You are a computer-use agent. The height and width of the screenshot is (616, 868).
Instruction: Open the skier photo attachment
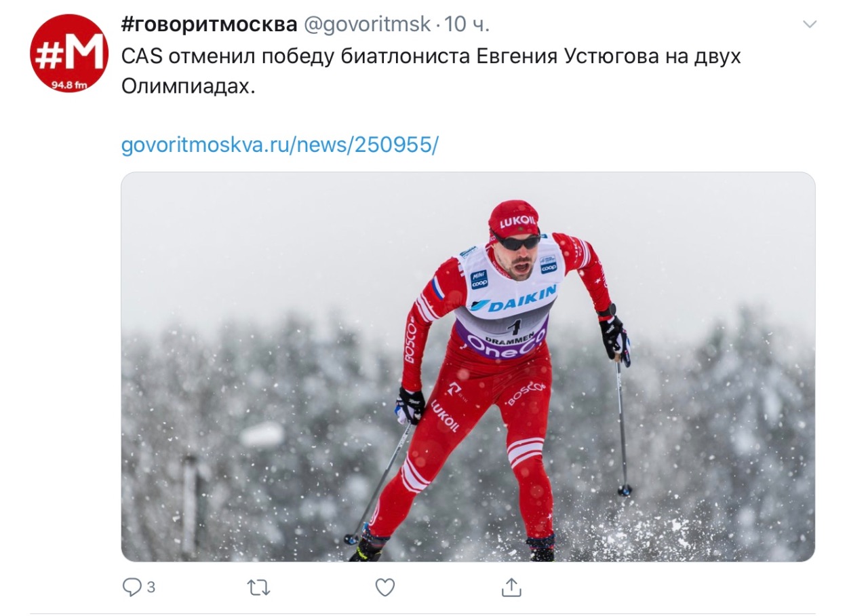pos(468,366)
